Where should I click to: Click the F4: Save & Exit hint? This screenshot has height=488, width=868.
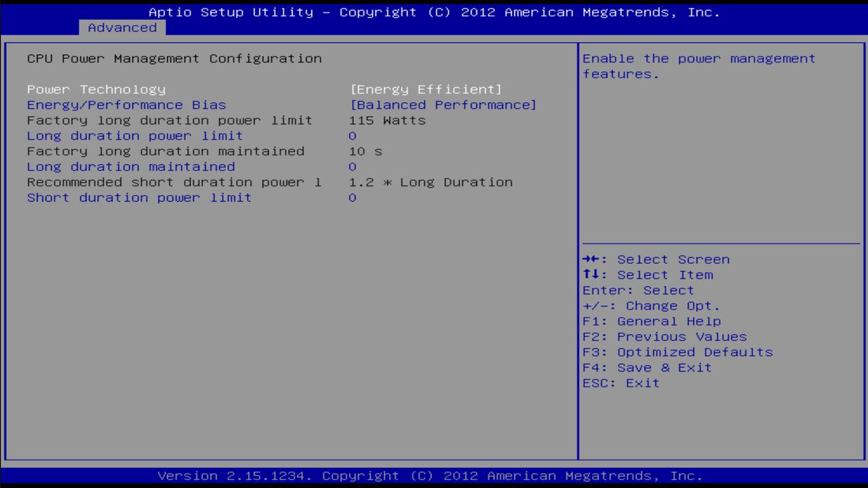648,368
